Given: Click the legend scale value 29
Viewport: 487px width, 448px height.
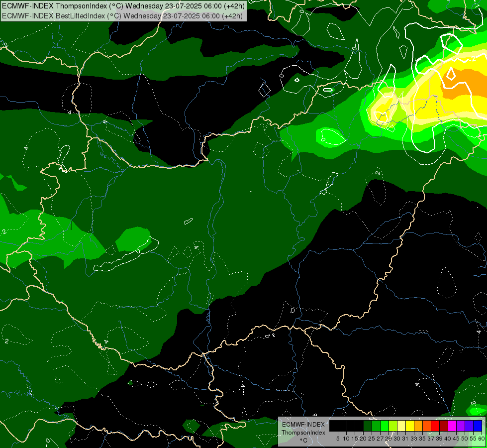Looking at the screenshot, I should pos(389,439).
